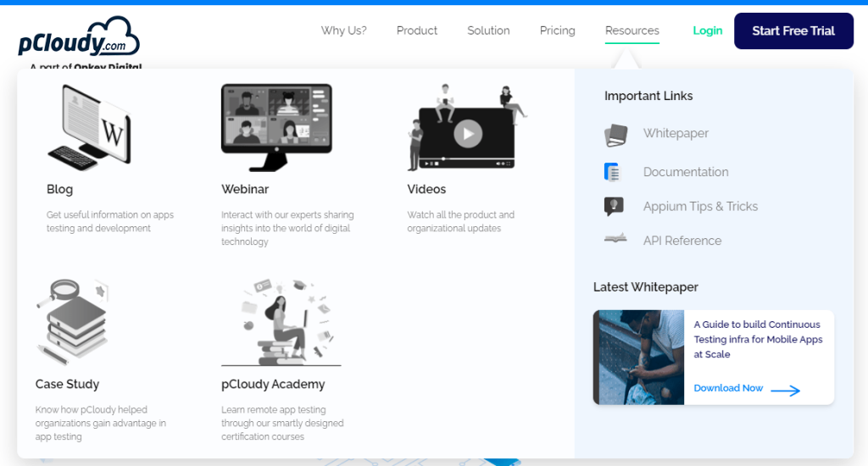Viewport: 868px width, 466px height.
Task: Click the pCloudy.com logo
Action: tap(79, 36)
